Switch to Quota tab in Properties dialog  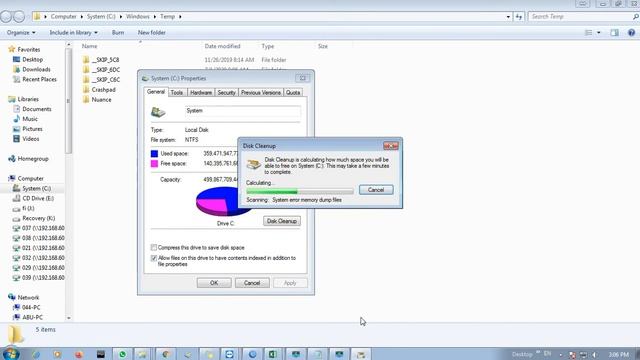(293, 93)
